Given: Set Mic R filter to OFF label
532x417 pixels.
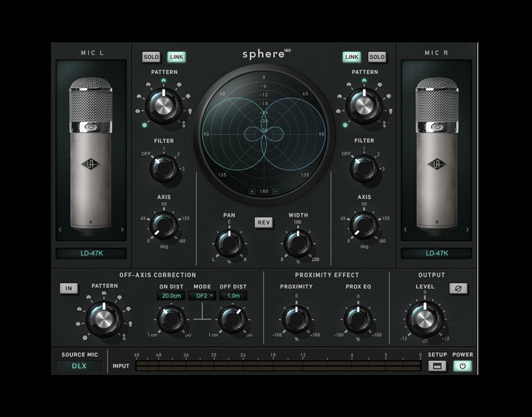Looking at the screenshot, I should coord(346,154).
